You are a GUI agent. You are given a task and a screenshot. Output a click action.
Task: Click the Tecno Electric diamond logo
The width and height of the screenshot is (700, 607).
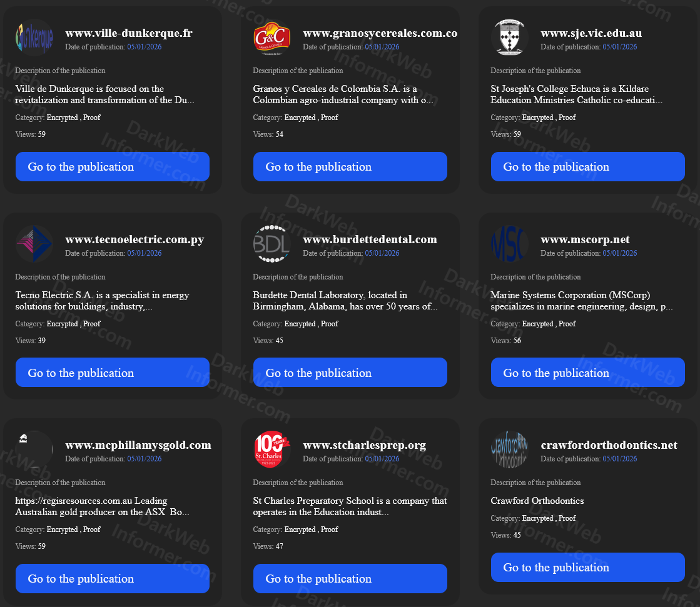pos(34,244)
